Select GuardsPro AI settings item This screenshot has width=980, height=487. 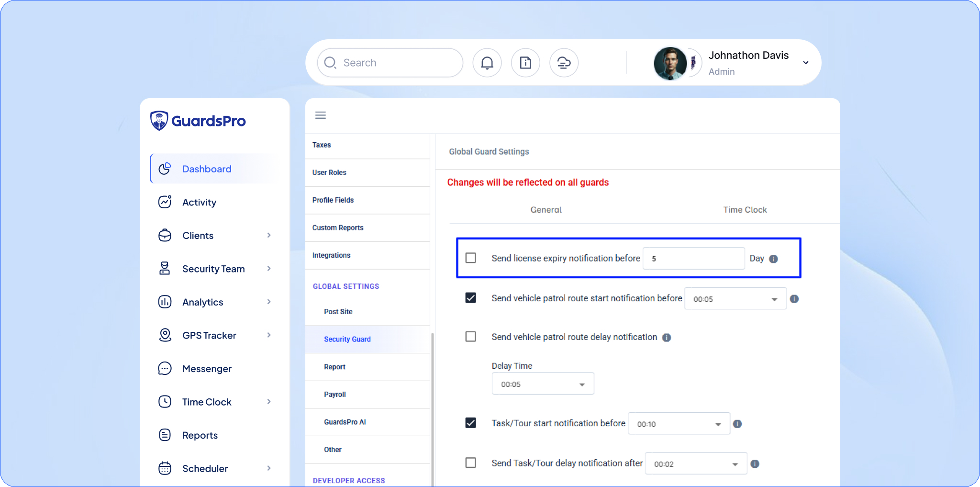pyautogui.click(x=367, y=422)
